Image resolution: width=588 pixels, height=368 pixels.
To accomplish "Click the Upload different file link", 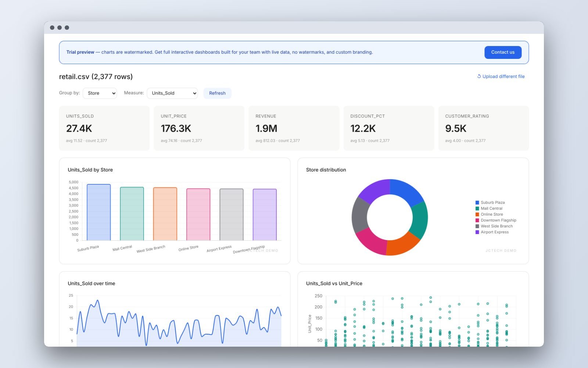I will [501, 77].
